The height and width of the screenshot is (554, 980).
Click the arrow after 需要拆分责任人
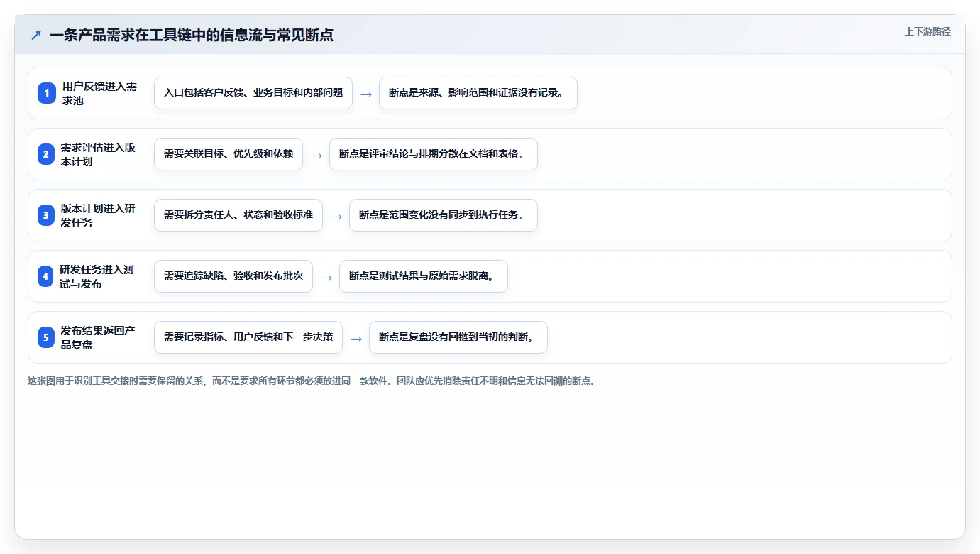(336, 216)
